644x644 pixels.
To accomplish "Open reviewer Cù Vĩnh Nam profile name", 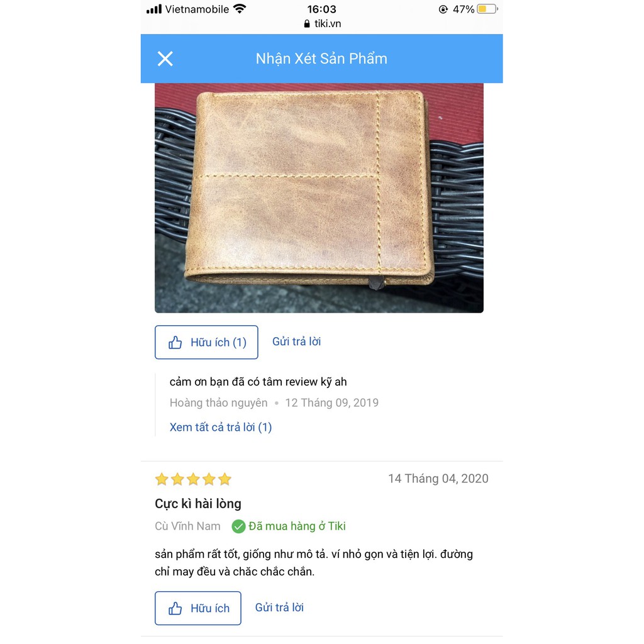I will (x=187, y=526).
